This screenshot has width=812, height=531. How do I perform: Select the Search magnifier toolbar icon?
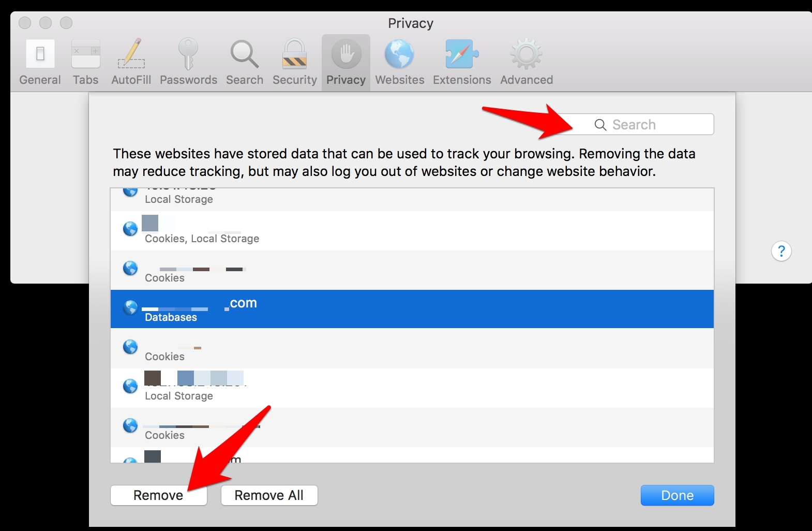(244, 54)
